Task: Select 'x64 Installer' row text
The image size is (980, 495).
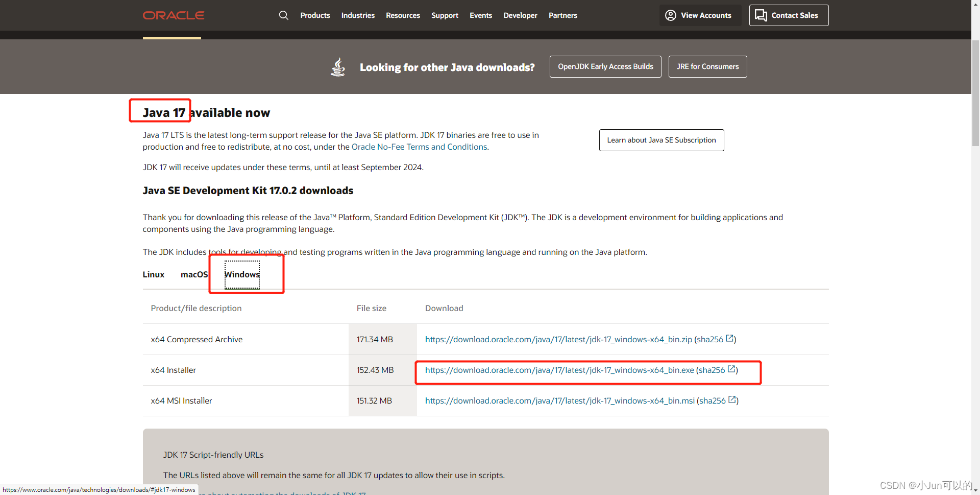Action: (x=173, y=370)
